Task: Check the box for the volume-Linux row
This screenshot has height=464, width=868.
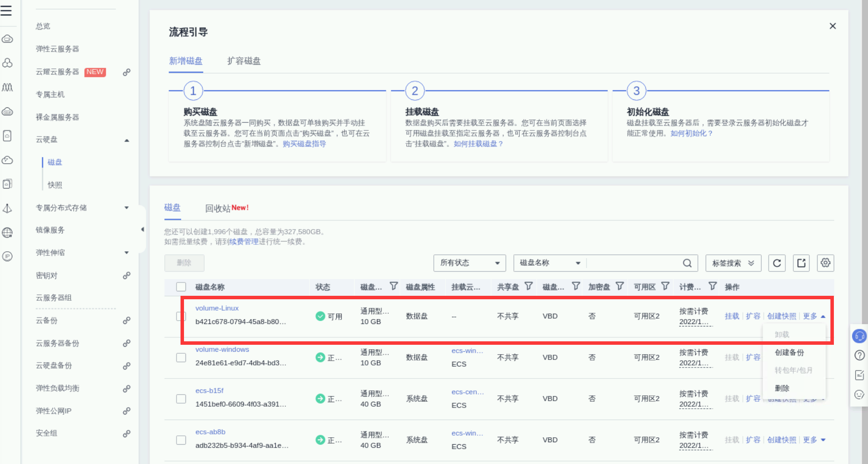Action: [x=181, y=316]
